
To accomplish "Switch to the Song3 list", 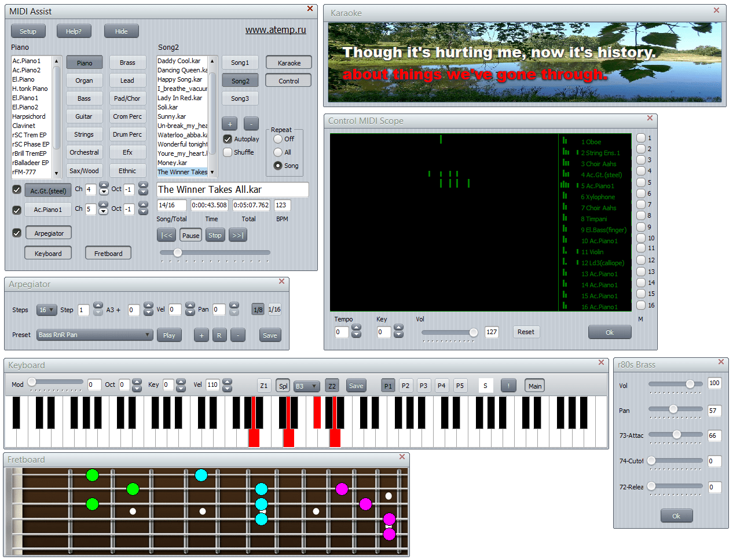I will [240, 98].
